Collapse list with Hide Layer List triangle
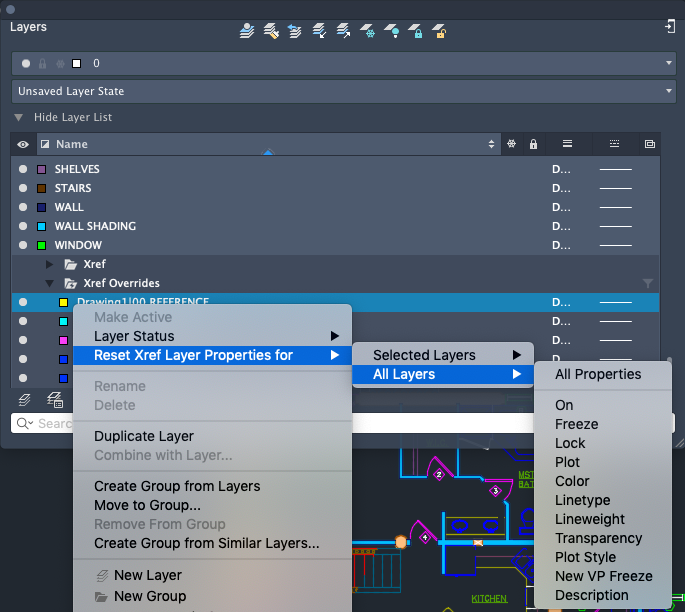 coord(18,118)
